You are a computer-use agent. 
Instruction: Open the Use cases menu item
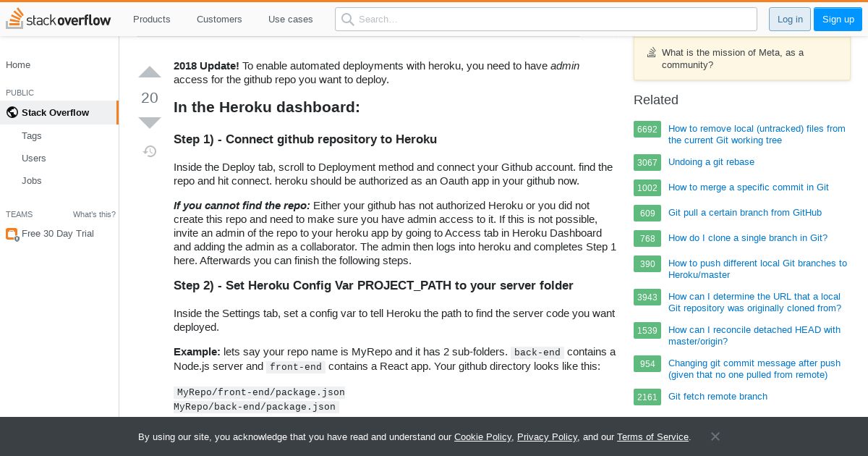[x=291, y=19]
